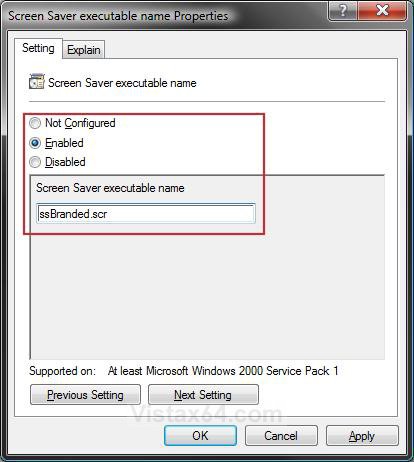414x462 pixels.
Task: Choose the Enabled radio option
Action: pos(35,143)
